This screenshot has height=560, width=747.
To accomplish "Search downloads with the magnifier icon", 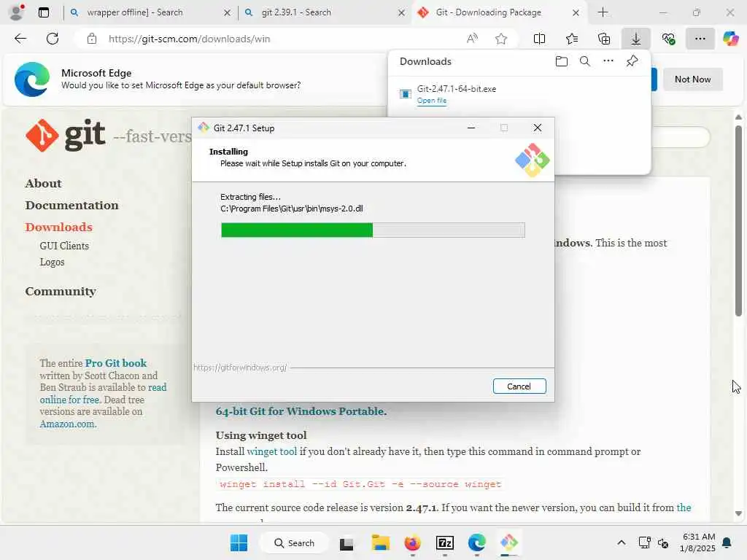I will [x=585, y=61].
